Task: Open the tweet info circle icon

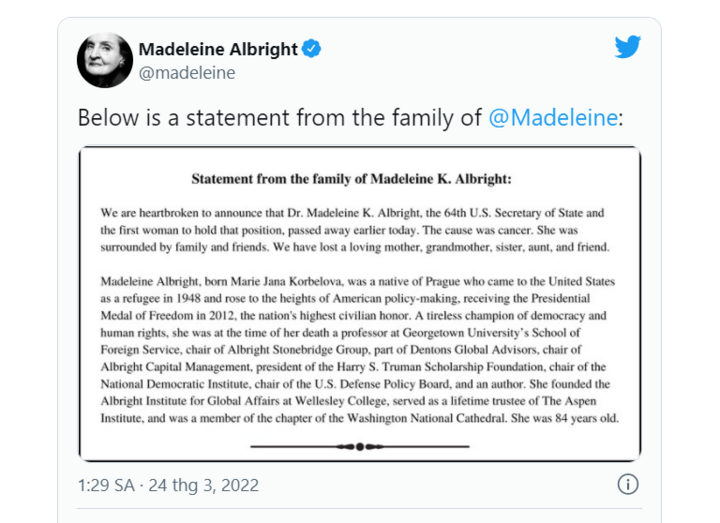Action: tap(628, 484)
